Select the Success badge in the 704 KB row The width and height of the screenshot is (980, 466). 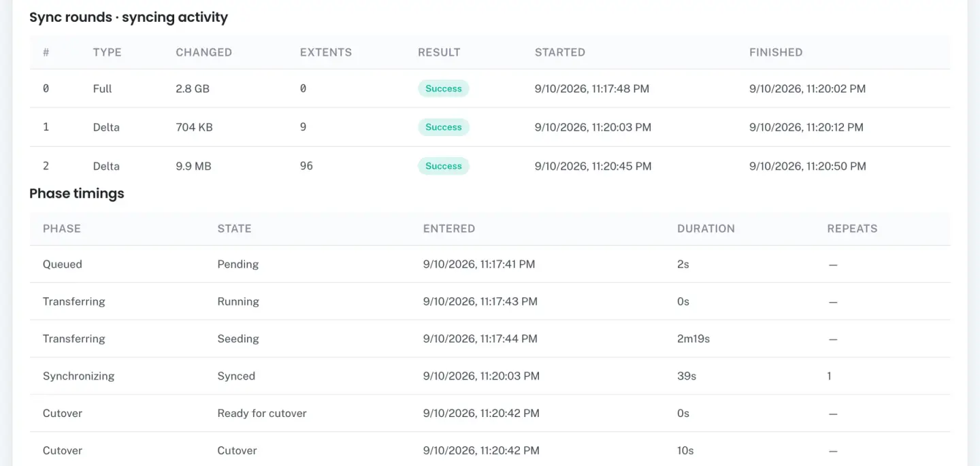pyautogui.click(x=444, y=127)
